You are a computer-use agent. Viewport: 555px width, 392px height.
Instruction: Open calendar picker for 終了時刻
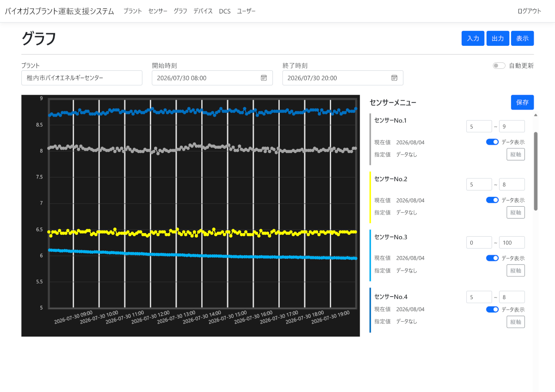(395, 78)
